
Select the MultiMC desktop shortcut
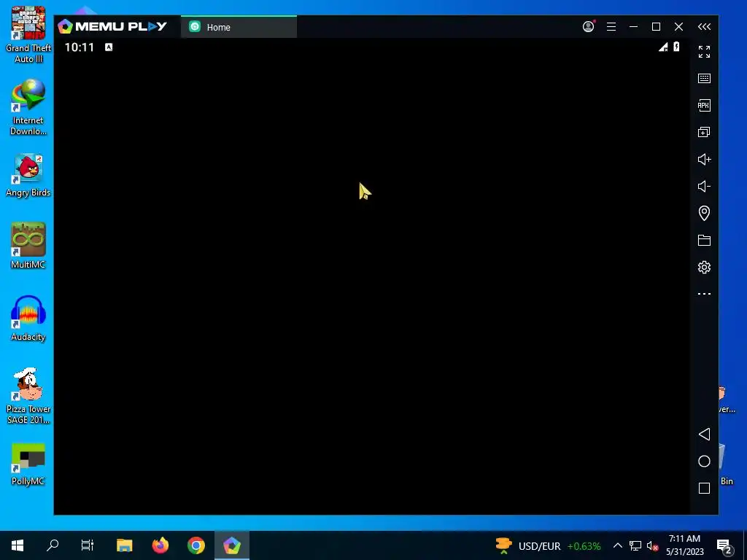28,246
